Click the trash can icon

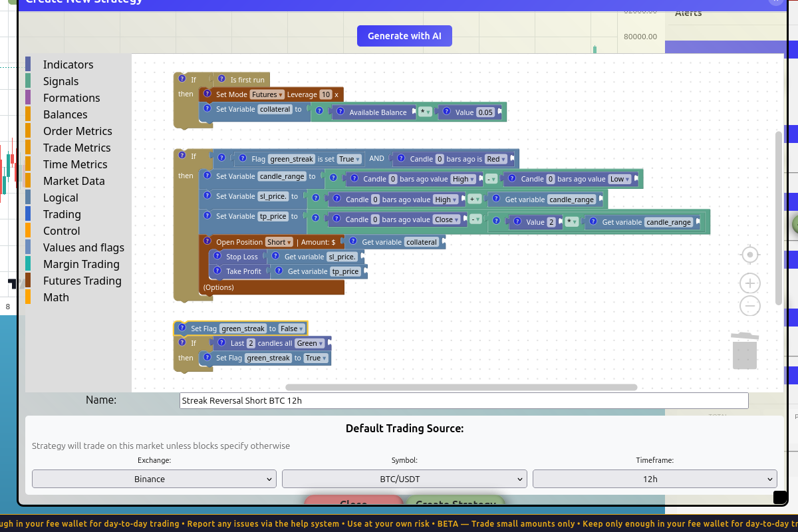click(745, 350)
